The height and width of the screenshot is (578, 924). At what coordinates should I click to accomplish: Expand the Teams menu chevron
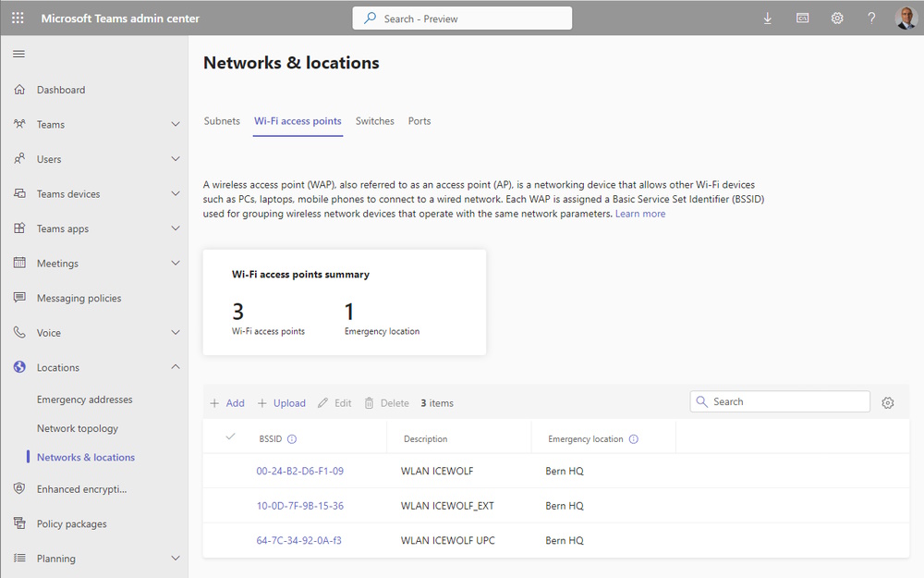click(175, 124)
